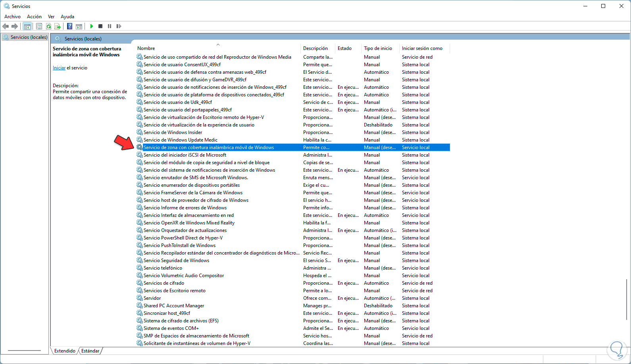This screenshot has height=364, width=631.
Task: Restart the service with the toolbar icon
Action: click(x=119, y=26)
